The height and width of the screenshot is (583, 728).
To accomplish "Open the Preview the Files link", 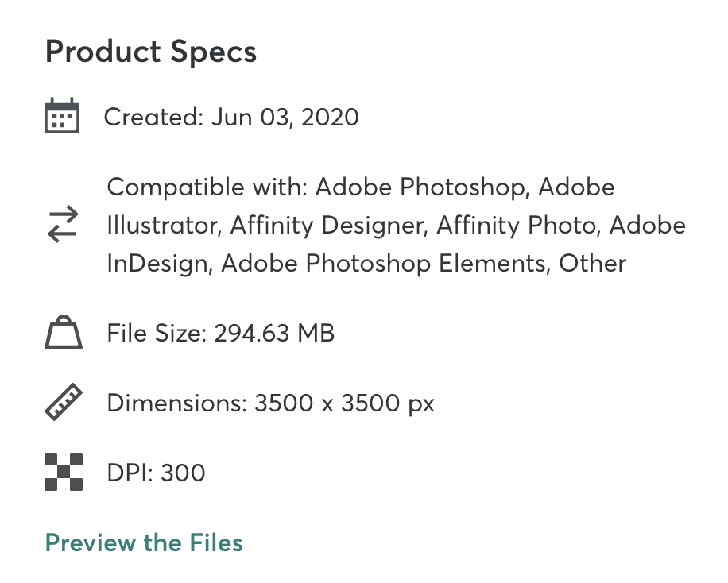I will coord(144,542).
